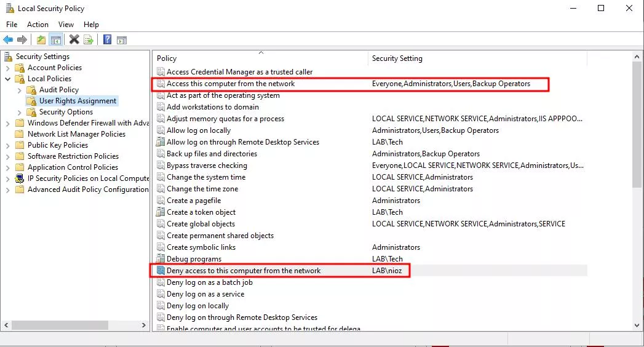The height and width of the screenshot is (347, 644).
Task: Select 'Change the time zone' policy
Action: point(202,189)
